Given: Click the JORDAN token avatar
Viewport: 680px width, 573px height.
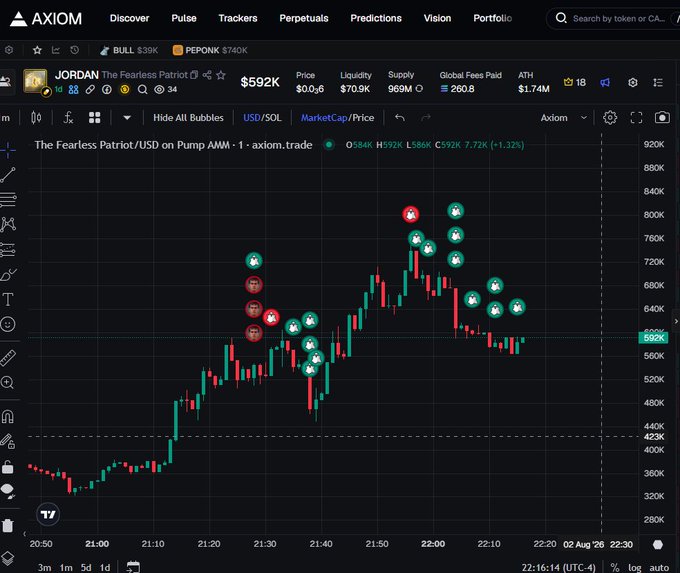Looking at the screenshot, I should click(x=35, y=81).
